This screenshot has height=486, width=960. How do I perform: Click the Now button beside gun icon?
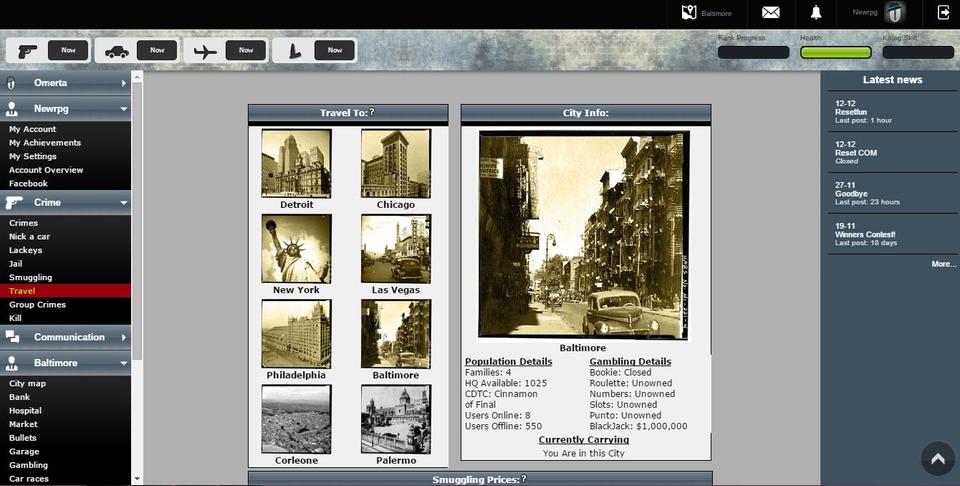pos(68,50)
